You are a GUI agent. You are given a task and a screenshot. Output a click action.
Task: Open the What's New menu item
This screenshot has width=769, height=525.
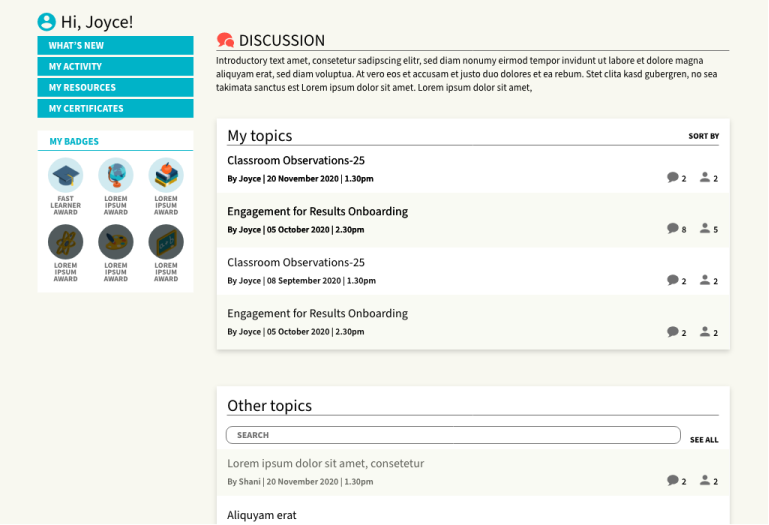(x=115, y=46)
